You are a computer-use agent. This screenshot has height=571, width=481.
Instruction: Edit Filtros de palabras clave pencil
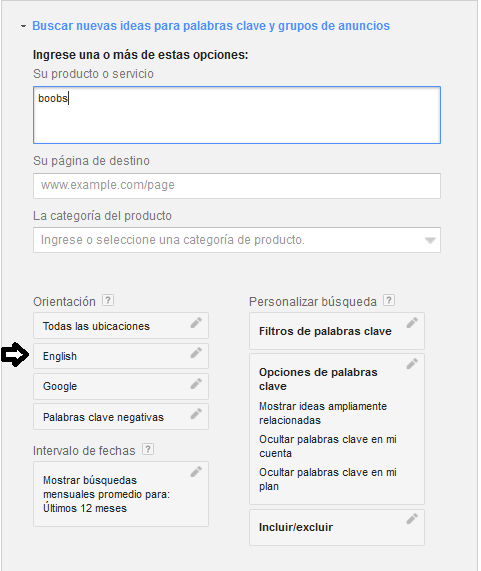click(x=412, y=323)
